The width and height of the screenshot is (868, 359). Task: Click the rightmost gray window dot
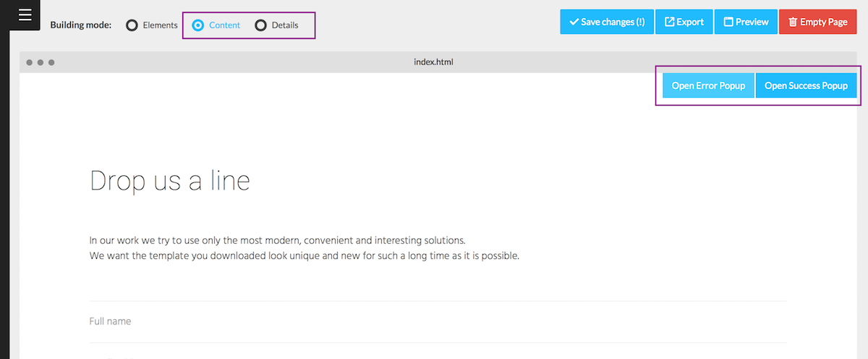(x=51, y=62)
